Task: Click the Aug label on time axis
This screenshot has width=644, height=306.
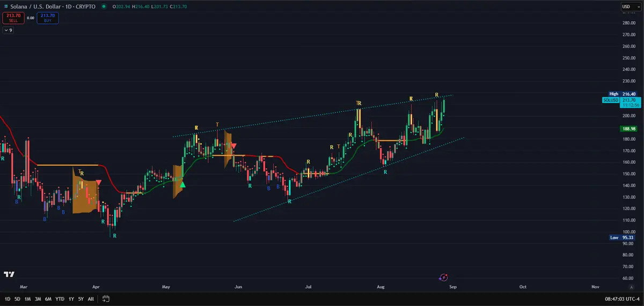Action: tap(380, 287)
